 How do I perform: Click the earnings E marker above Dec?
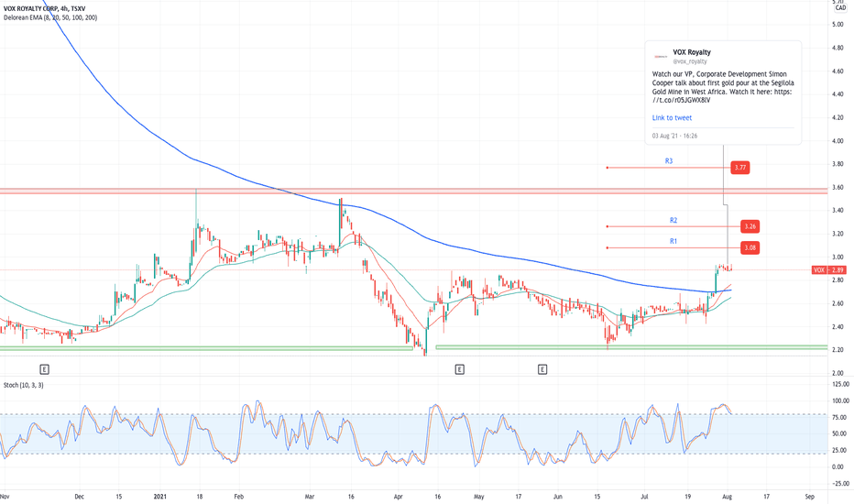tap(45, 369)
